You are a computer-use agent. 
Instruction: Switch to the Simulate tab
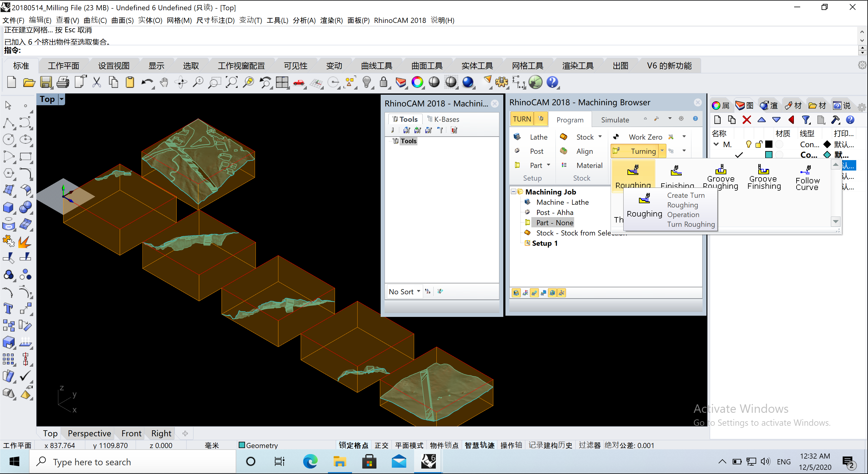[615, 120]
